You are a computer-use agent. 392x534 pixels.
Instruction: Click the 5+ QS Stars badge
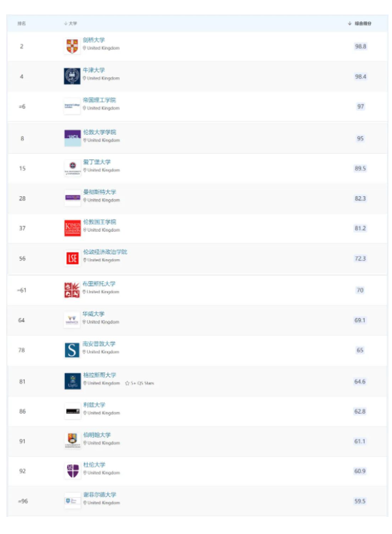(140, 383)
